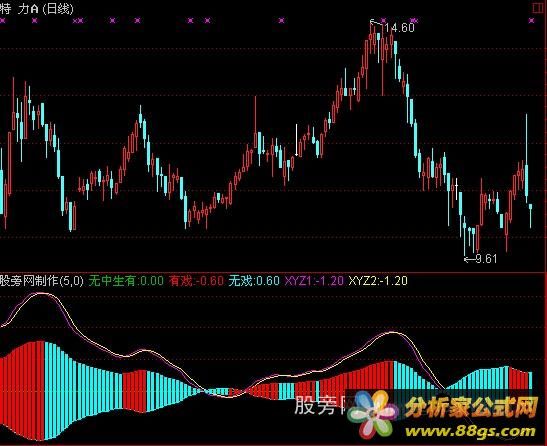Select the green 无中生有:0.00 indicator label
This screenshot has width=547, height=446.
(126, 281)
